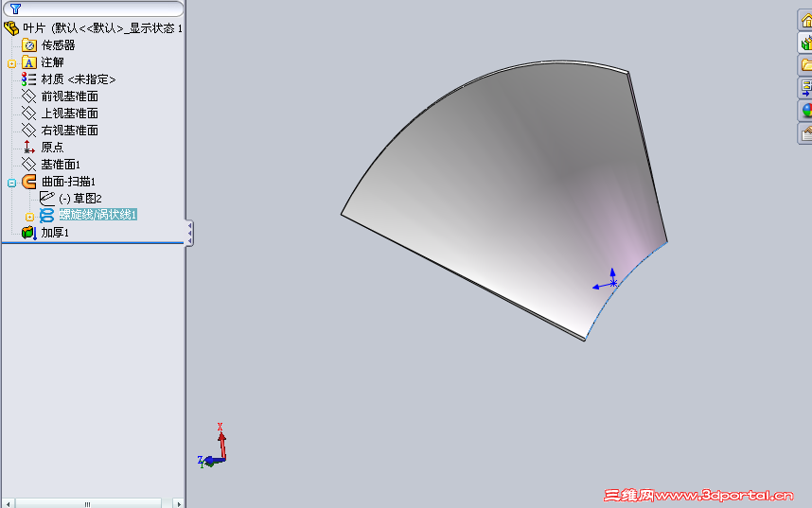Open the File Explorer folder tab
Screen dimensions: 812x508
(804, 66)
